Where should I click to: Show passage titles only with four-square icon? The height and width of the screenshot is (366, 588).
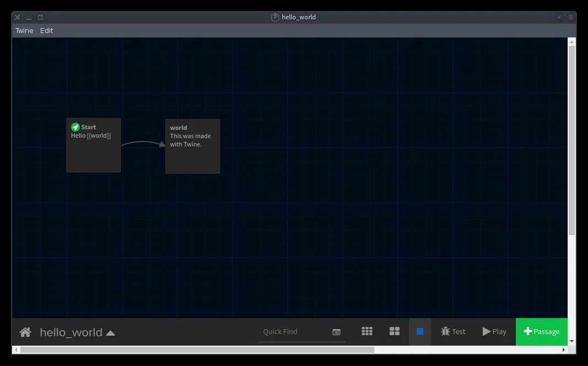pyautogui.click(x=394, y=331)
